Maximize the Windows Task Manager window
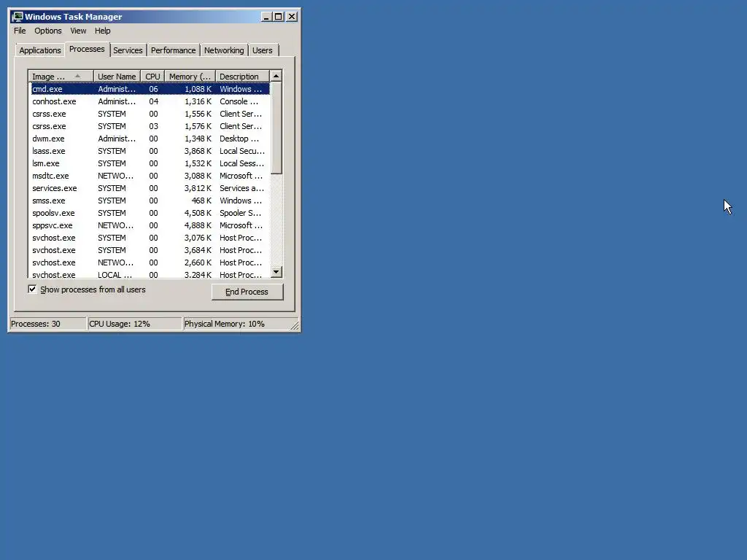Screen dimensions: 747x560 tap(279, 17)
